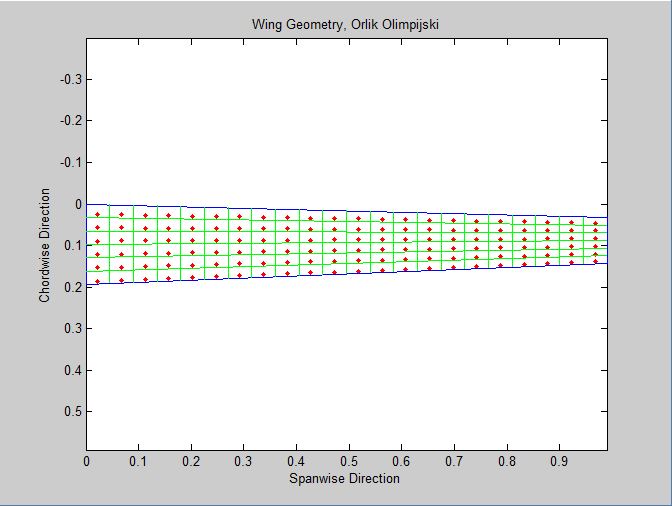Click the x-axis tick label '0.3'
This screenshot has height=506, width=672.
[243, 461]
